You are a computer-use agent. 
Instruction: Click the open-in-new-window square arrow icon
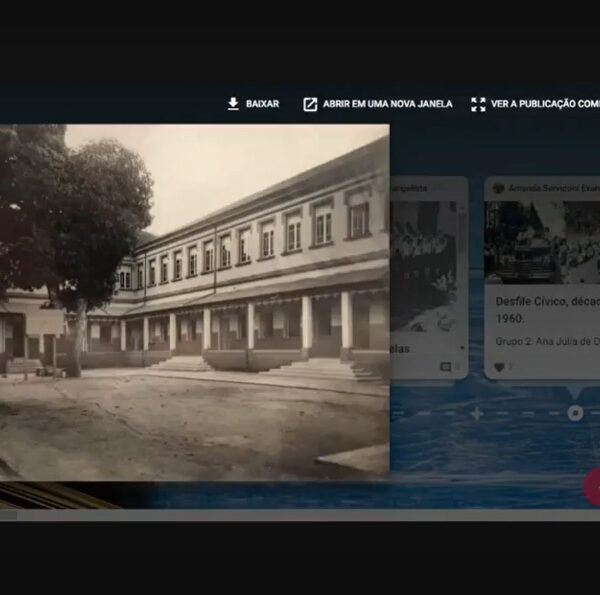pyautogui.click(x=310, y=104)
